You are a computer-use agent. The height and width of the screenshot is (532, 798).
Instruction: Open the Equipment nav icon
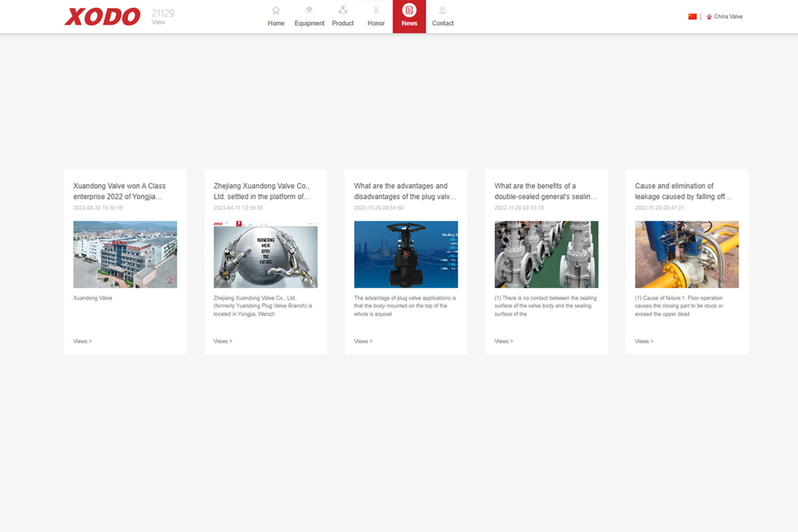point(309,10)
